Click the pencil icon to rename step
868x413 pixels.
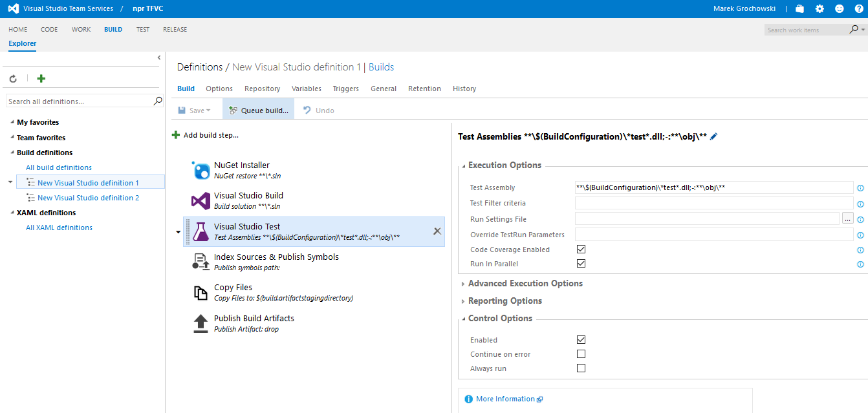pyautogui.click(x=714, y=137)
